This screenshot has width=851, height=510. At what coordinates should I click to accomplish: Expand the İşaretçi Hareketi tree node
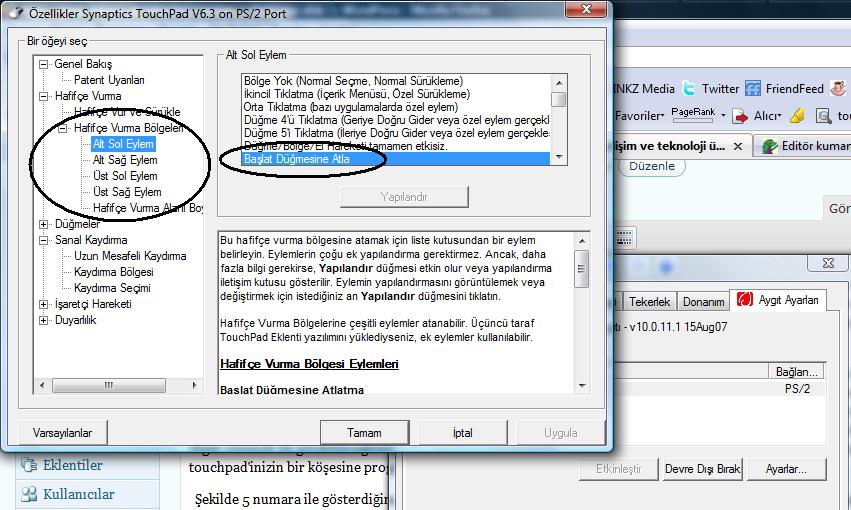coord(43,304)
